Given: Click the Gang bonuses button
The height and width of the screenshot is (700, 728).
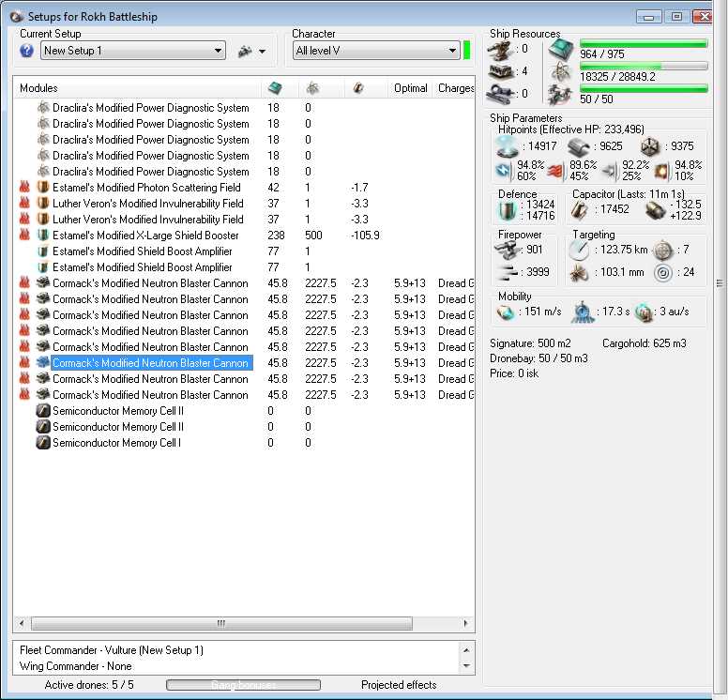Looking at the screenshot, I should pyautogui.click(x=243, y=685).
